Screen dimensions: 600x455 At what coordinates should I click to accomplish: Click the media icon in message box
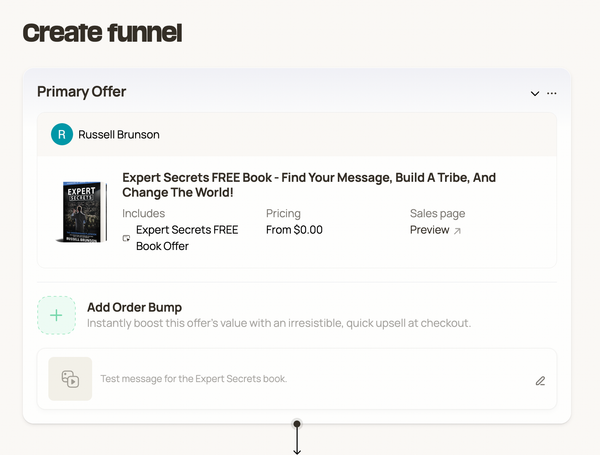[70, 379]
